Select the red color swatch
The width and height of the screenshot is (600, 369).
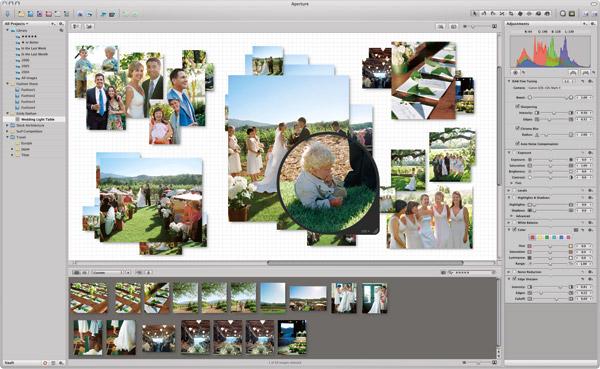(x=532, y=238)
